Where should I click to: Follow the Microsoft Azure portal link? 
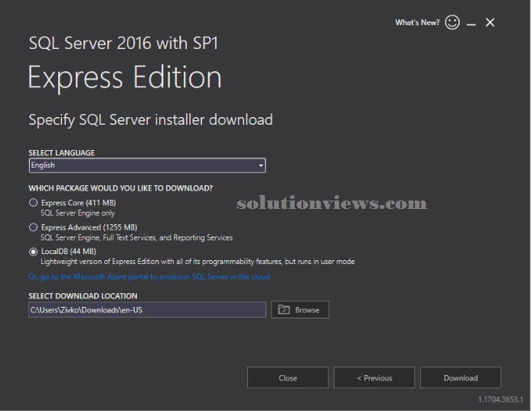tap(149, 277)
